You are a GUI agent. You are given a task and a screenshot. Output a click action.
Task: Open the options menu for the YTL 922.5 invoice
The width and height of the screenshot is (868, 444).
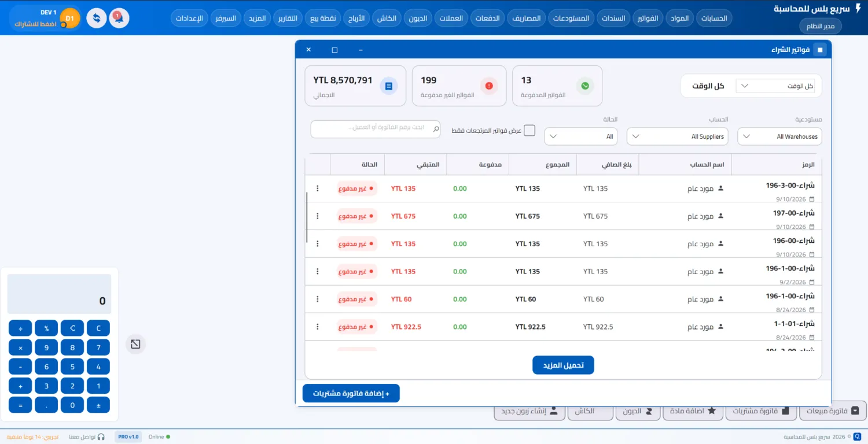coord(317,327)
